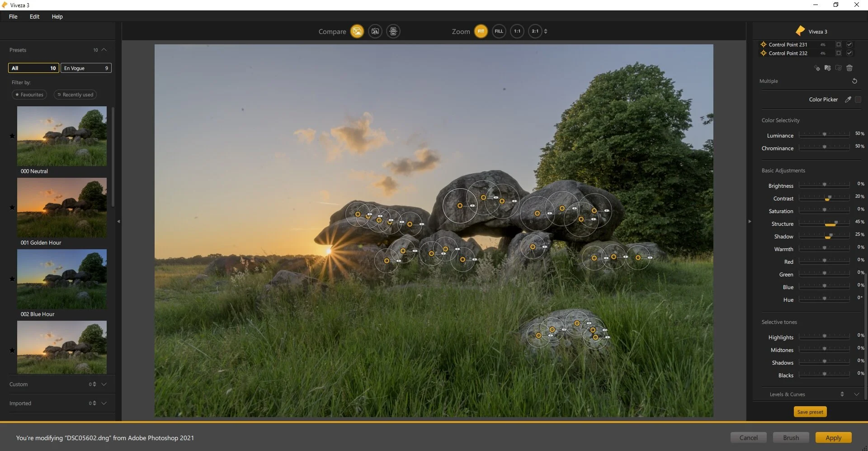Collapse the Presets panel
The width and height of the screenshot is (868, 451).
(104, 50)
